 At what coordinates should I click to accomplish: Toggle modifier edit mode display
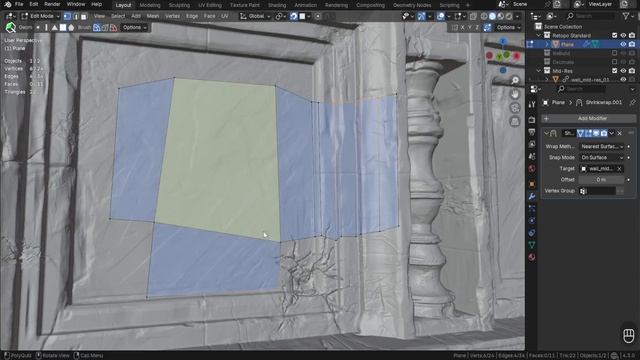[588, 133]
